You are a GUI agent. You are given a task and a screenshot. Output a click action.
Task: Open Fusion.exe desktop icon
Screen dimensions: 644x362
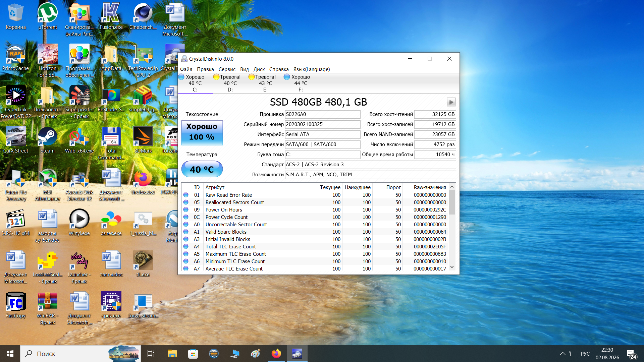pos(111,17)
